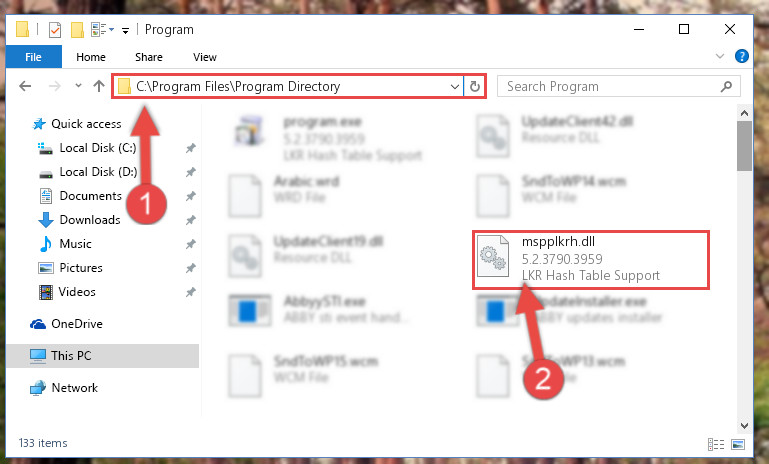
Task: Switch to details view layout icon
Action: pos(716,444)
